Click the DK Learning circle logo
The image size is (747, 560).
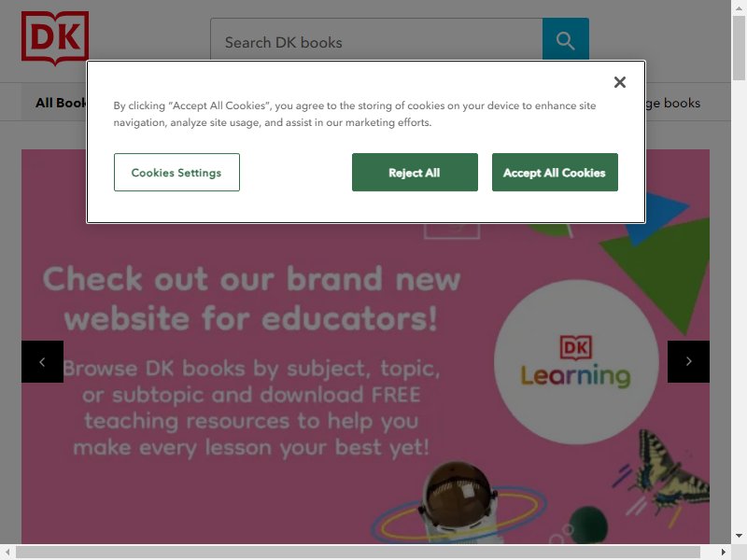pyautogui.click(x=576, y=362)
